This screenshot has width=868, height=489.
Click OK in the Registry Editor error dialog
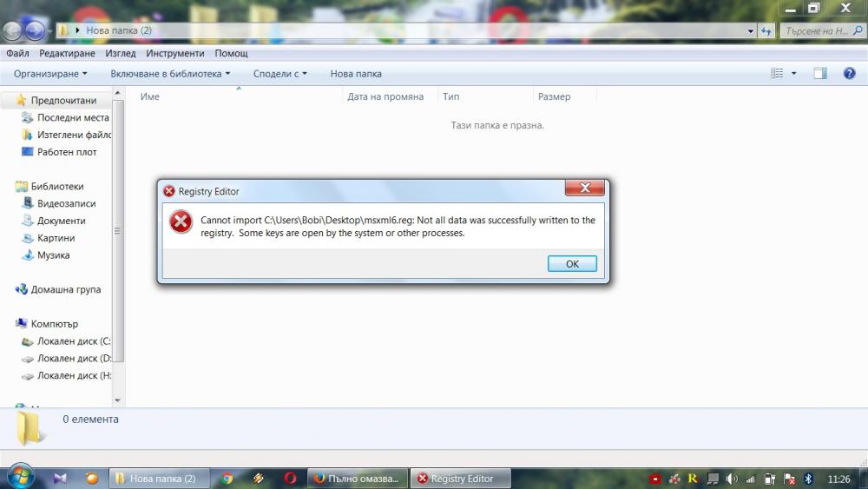pyautogui.click(x=572, y=263)
